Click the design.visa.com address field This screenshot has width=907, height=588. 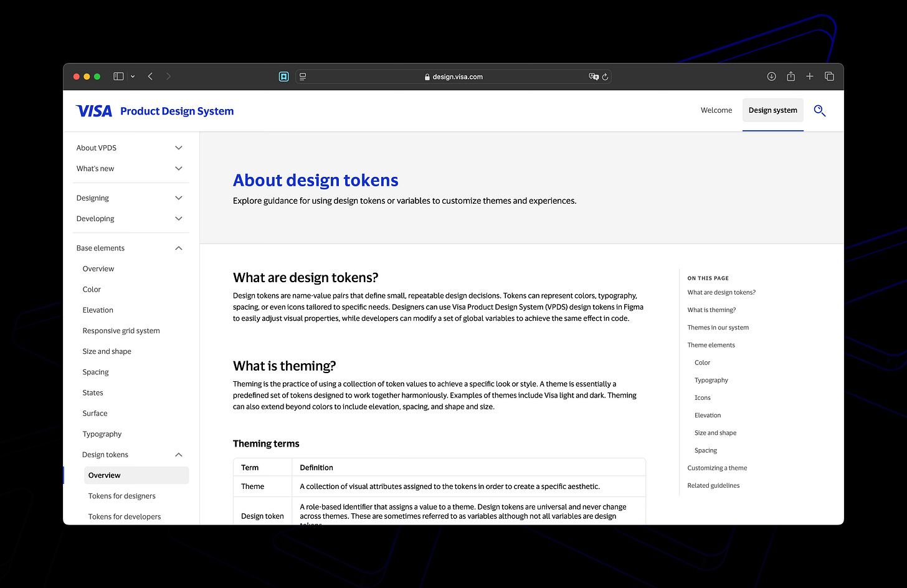click(x=453, y=77)
